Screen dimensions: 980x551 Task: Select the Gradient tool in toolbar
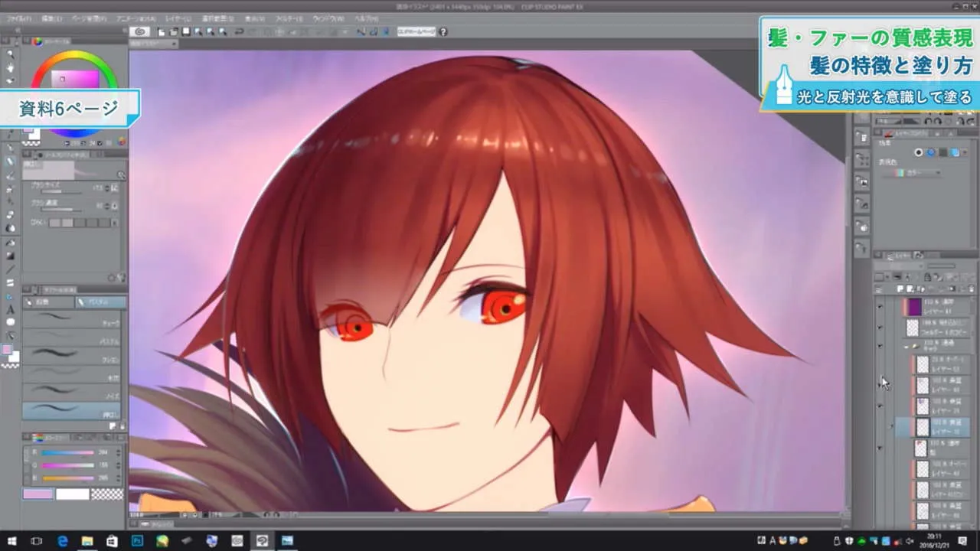pyautogui.click(x=10, y=256)
